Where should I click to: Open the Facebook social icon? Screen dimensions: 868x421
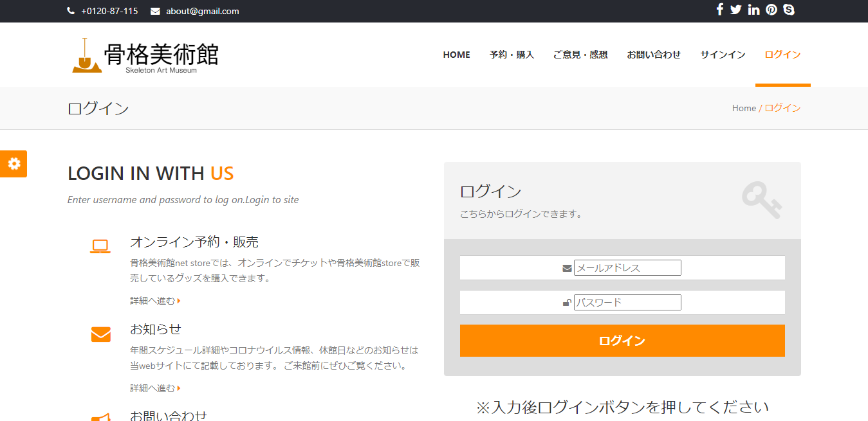(x=719, y=10)
